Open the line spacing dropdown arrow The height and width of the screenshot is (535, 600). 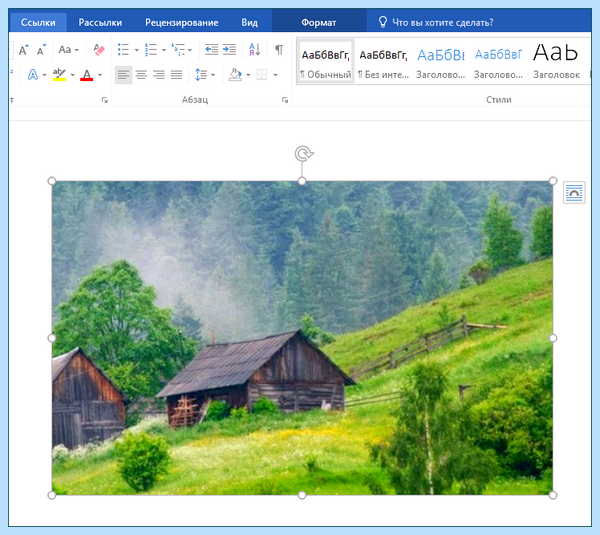(213, 75)
